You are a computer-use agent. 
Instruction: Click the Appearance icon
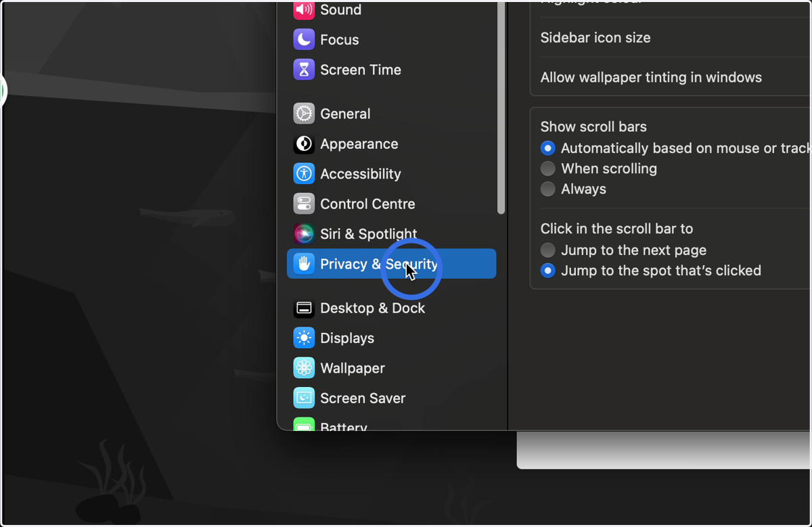tap(304, 143)
